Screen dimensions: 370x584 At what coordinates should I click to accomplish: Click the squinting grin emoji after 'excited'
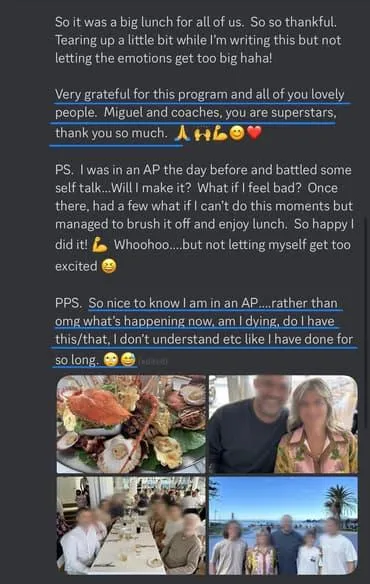coord(109,266)
